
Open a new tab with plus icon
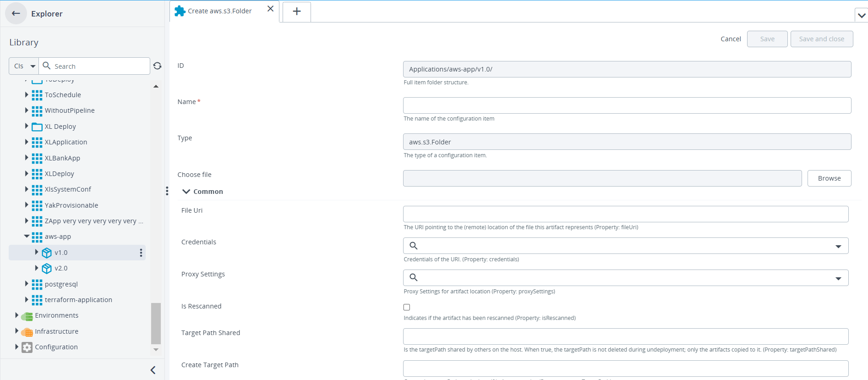[x=297, y=11]
